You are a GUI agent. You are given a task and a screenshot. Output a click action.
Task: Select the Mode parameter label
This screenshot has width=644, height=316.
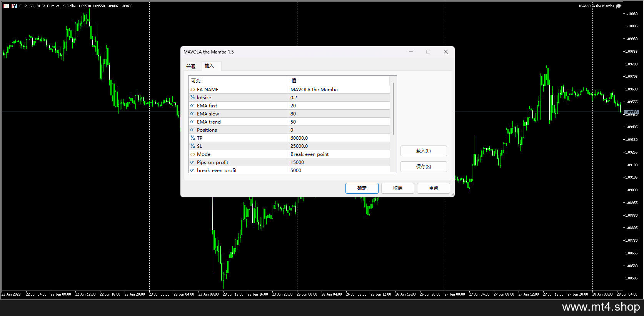204,154
